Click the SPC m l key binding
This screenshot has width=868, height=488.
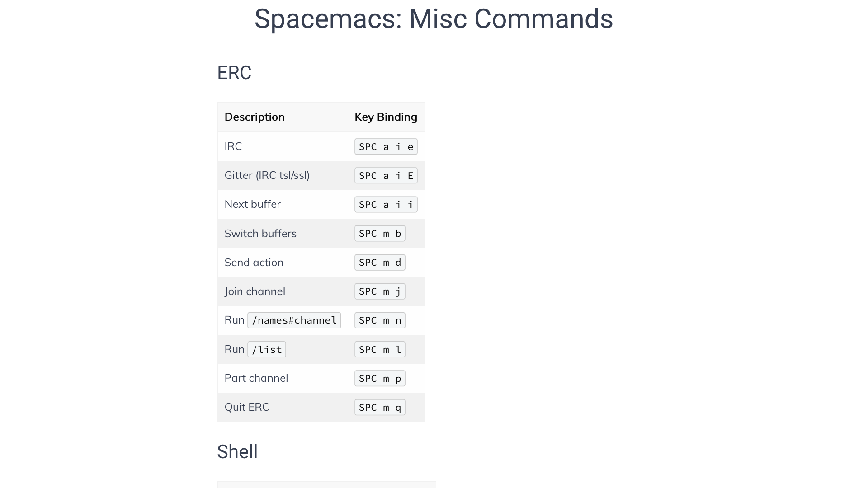[x=380, y=350]
